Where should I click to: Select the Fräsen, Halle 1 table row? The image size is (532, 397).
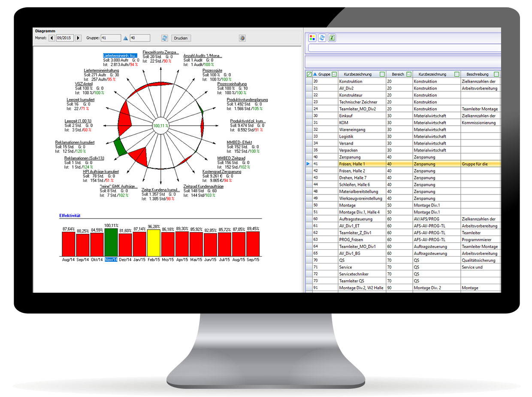(403, 164)
